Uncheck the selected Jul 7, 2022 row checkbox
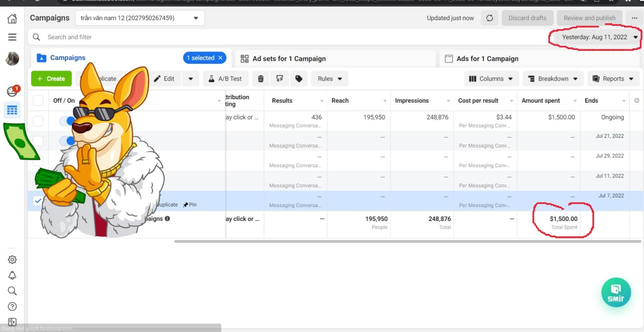The width and height of the screenshot is (644, 332). (38, 201)
